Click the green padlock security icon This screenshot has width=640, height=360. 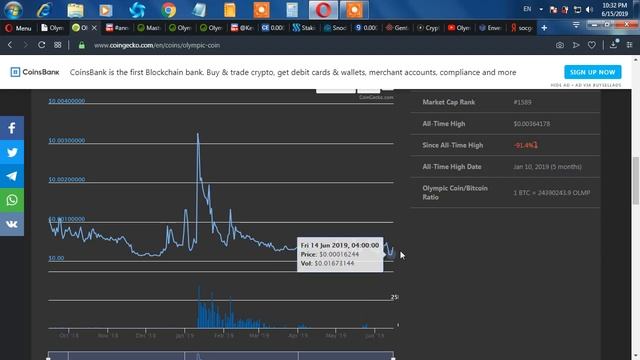tap(82, 45)
